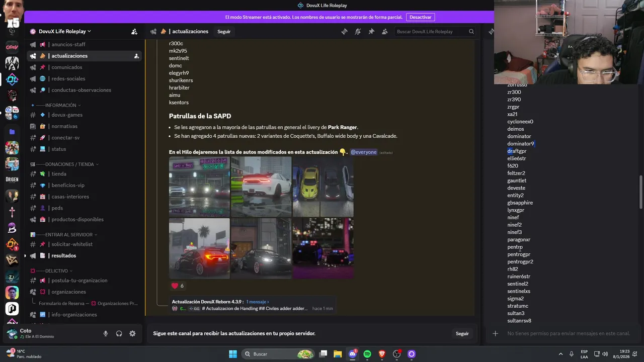Click the heart reaction with 6 count
This screenshot has width=644, height=362.
[177, 286]
